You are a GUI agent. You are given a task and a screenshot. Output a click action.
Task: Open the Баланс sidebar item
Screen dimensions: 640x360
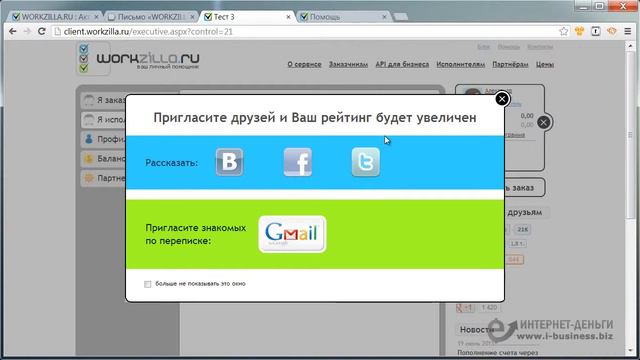click(x=103, y=159)
